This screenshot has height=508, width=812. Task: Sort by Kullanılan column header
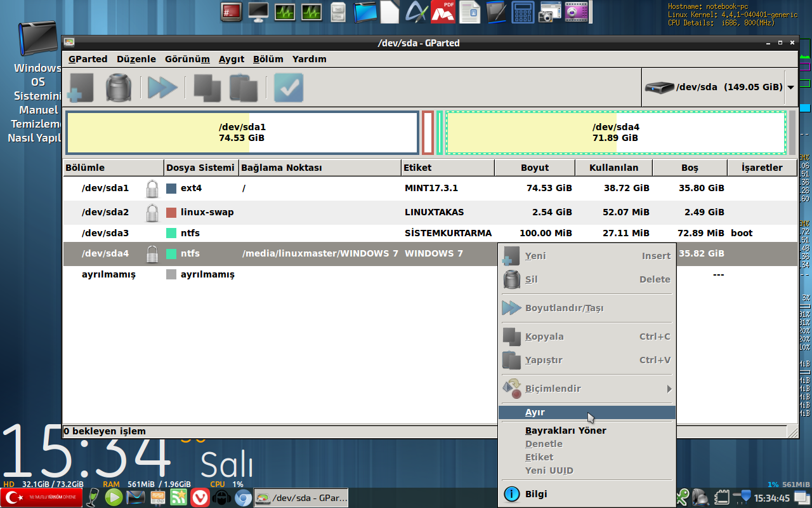614,168
